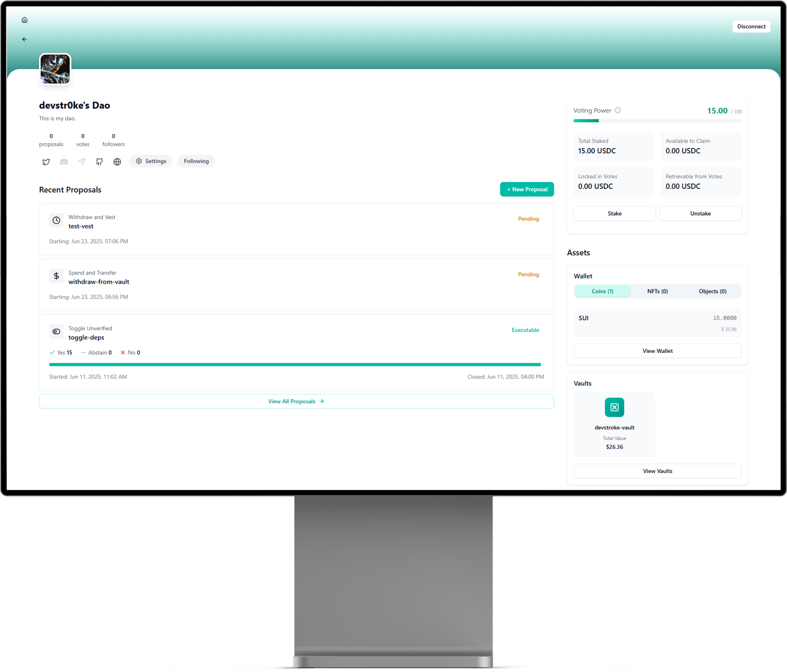Toggle the Following button
This screenshot has height=672, width=787.
tap(196, 161)
